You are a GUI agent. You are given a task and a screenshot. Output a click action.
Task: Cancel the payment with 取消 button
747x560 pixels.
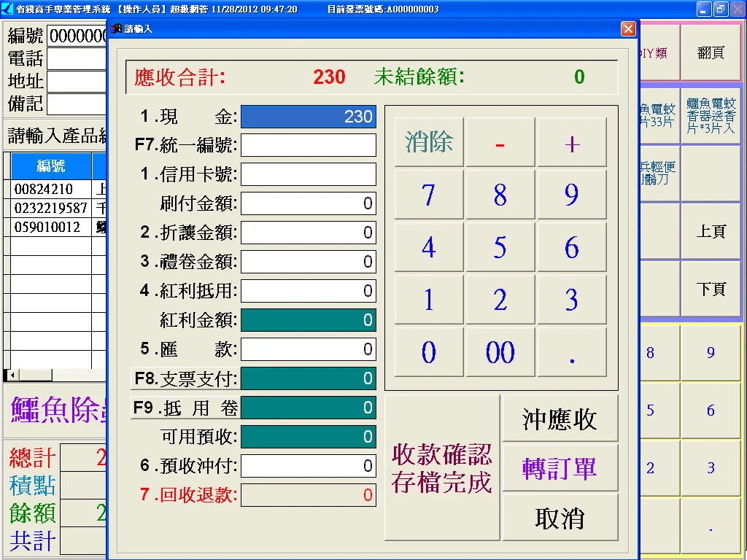click(560, 518)
